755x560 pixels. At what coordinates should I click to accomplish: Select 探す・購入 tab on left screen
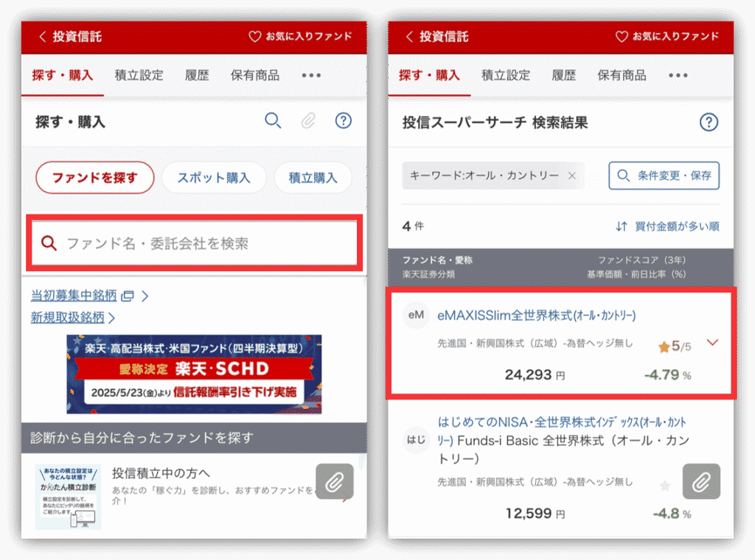[63, 76]
